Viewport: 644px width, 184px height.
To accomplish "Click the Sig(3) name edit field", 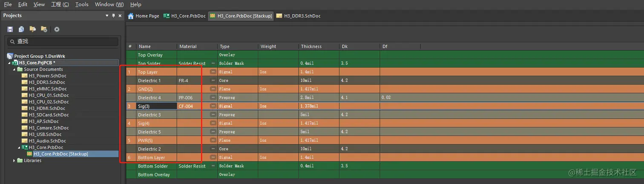I will tap(156, 106).
